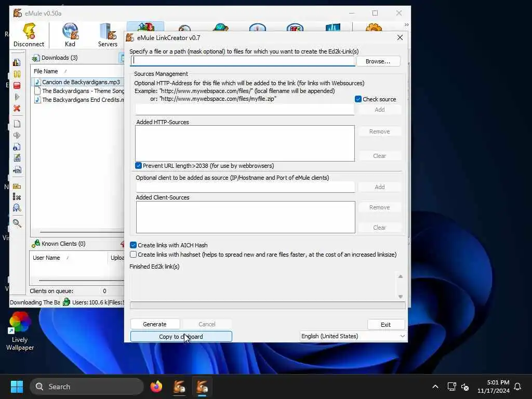This screenshot has width=532, height=399.
Task: Click the Finished Ed2k links scroll-up arrow
Action: click(x=401, y=276)
